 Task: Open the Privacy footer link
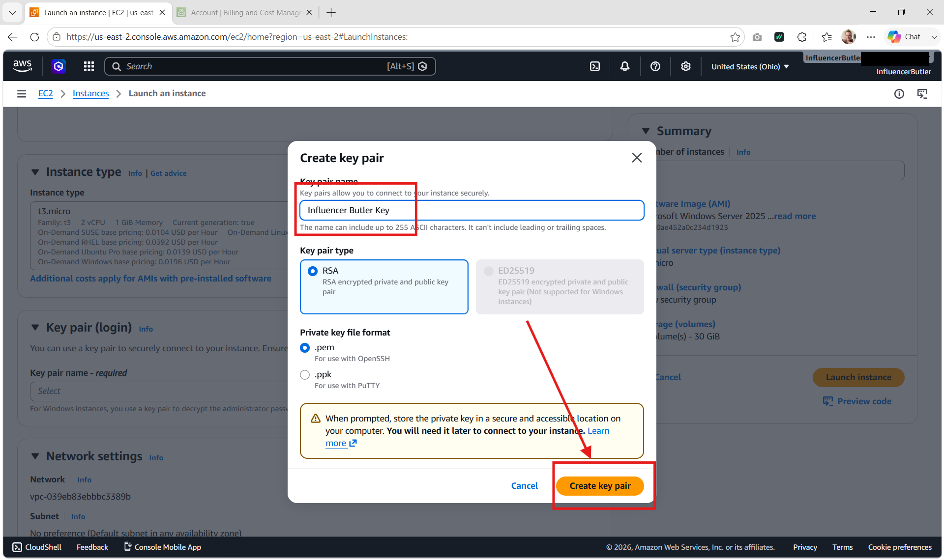pyautogui.click(x=805, y=547)
